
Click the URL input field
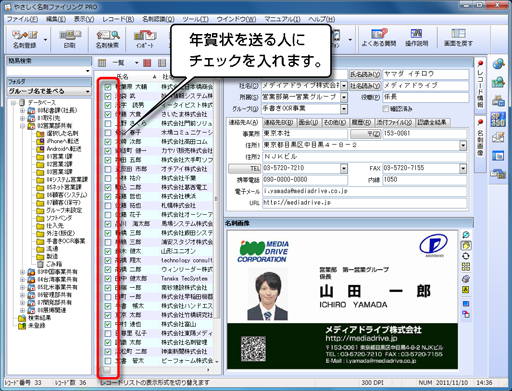pos(365,203)
